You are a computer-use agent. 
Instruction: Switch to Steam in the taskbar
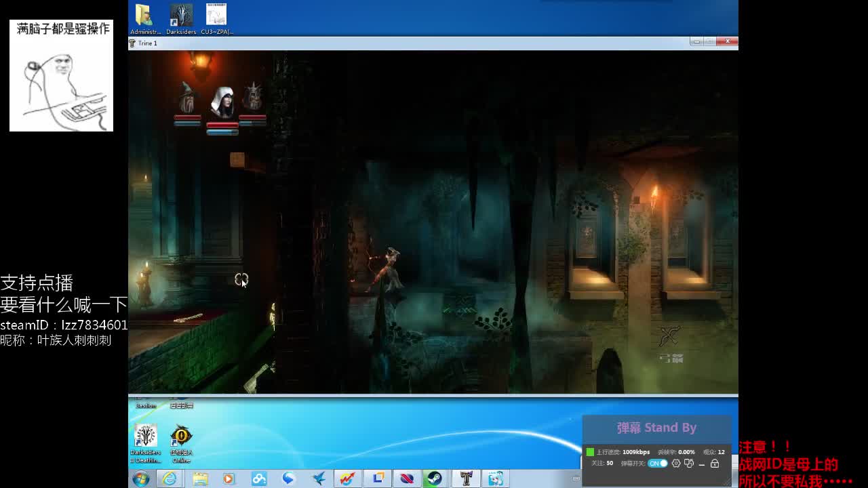tap(435, 479)
